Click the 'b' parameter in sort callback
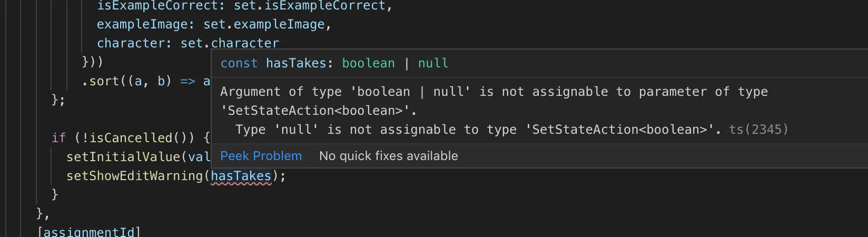 click(x=161, y=81)
